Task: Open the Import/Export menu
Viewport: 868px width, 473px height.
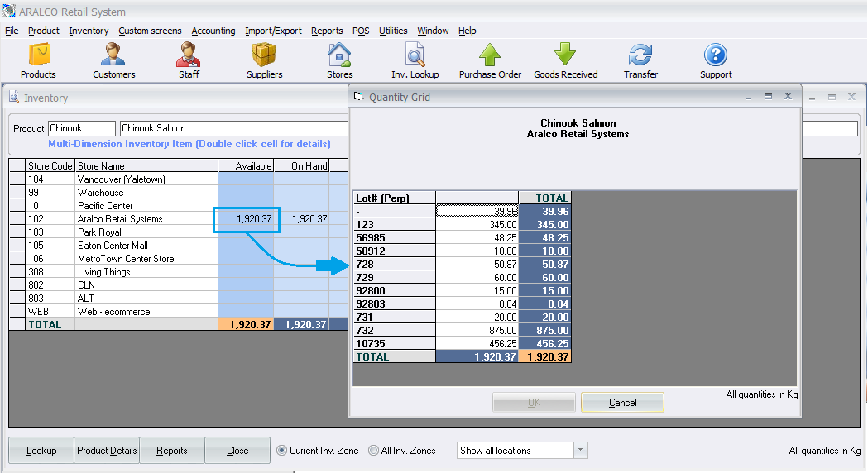Action: [x=273, y=31]
